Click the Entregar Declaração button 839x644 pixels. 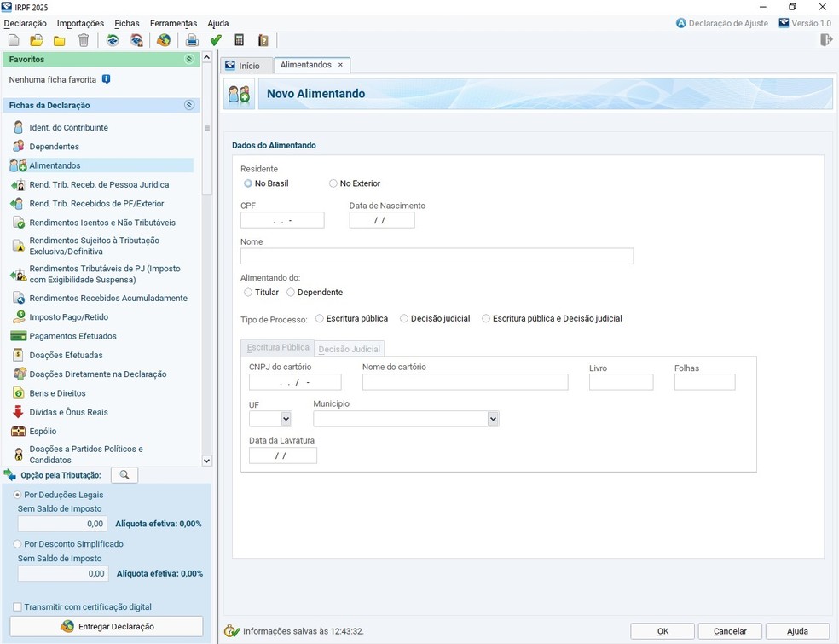pyautogui.click(x=107, y=626)
